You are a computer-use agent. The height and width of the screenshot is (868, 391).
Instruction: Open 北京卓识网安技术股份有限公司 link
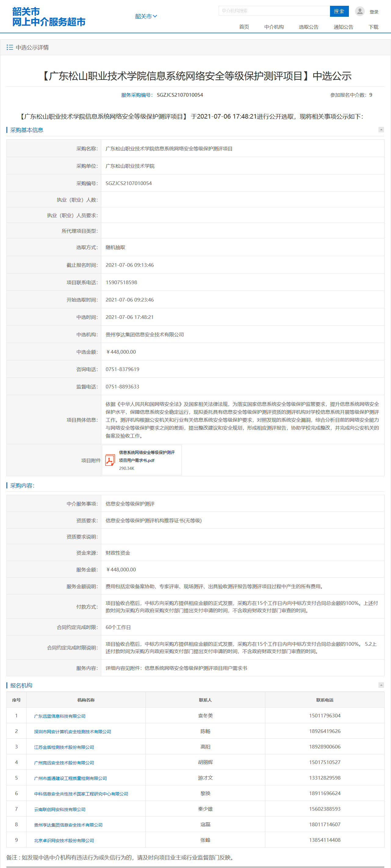click(64, 840)
